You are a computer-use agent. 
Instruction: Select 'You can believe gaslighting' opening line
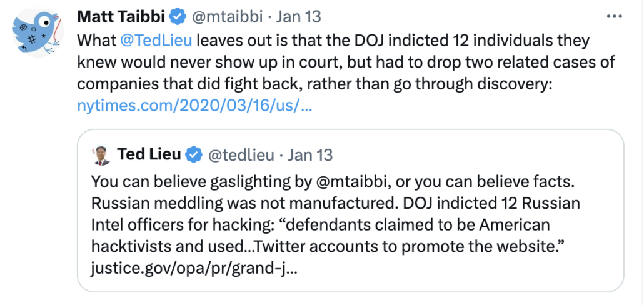tap(181, 181)
